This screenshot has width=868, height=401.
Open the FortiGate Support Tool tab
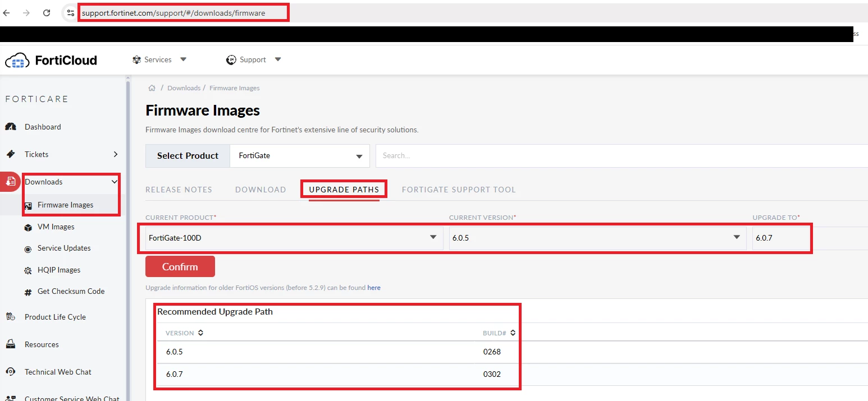tap(459, 190)
